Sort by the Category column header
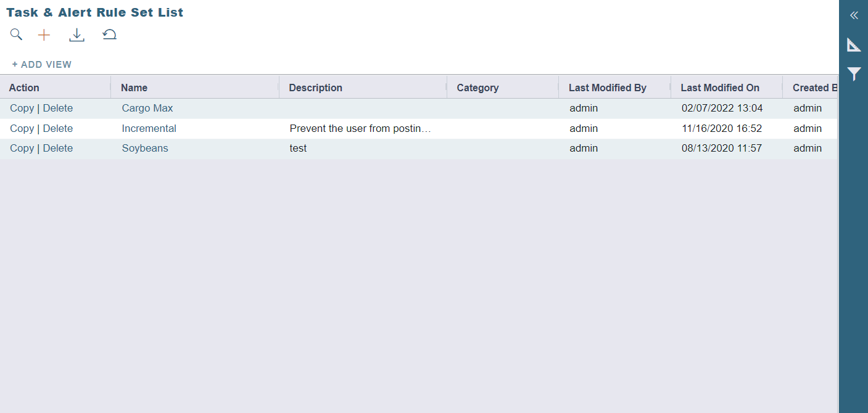This screenshot has height=413, width=868. [477, 88]
